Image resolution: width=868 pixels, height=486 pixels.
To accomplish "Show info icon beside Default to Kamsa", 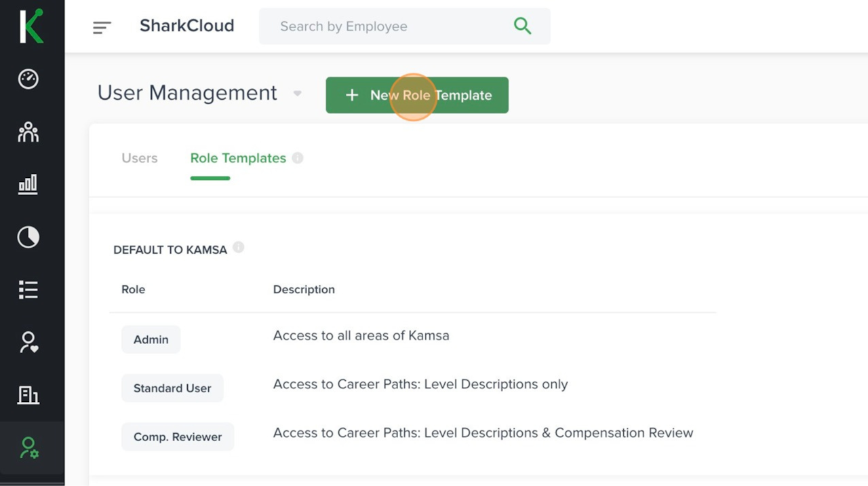I will (x=239, y=248).
